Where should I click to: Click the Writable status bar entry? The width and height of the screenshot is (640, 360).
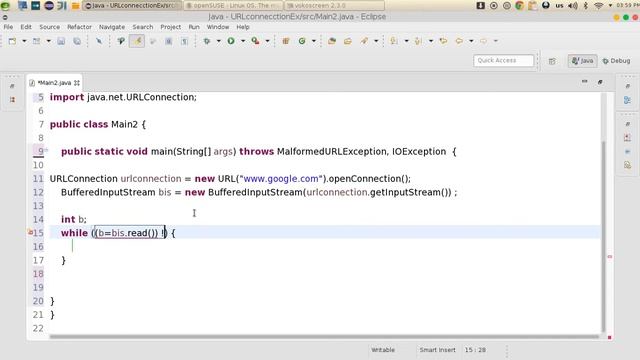click(x=383, y=350)
